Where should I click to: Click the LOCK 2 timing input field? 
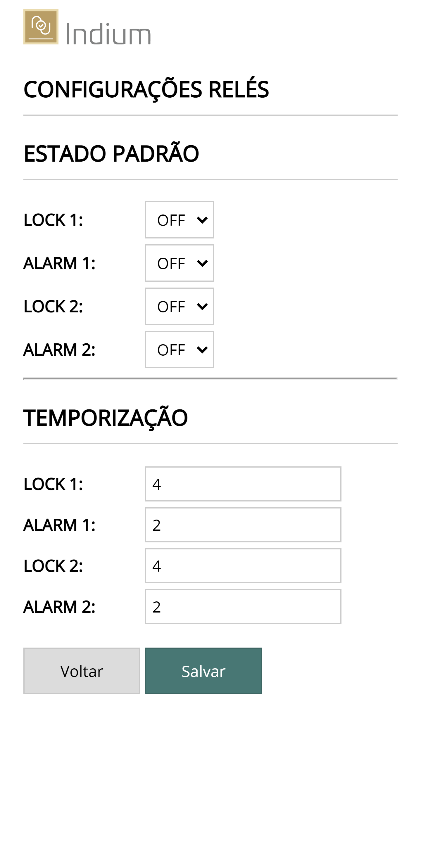point(243,565)
